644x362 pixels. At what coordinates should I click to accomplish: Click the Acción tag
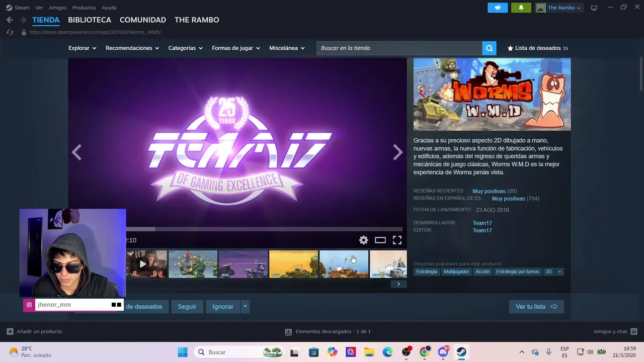(482, 271)
